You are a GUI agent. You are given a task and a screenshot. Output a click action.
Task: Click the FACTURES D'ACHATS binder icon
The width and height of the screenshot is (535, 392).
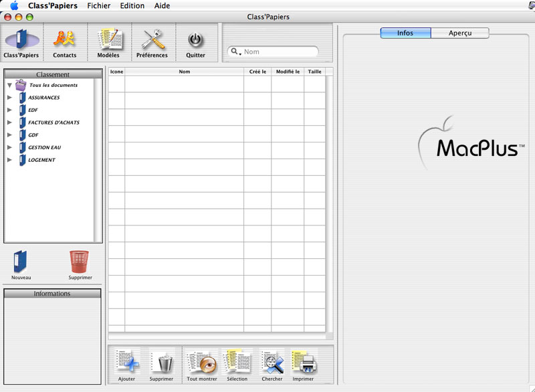pyautogui.click(x=23, y=122)
